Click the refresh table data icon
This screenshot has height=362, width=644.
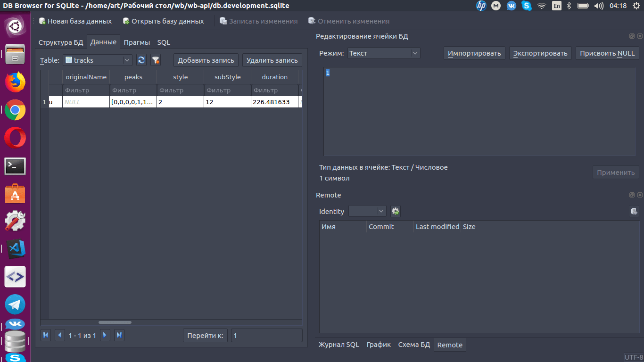(141, 60)
